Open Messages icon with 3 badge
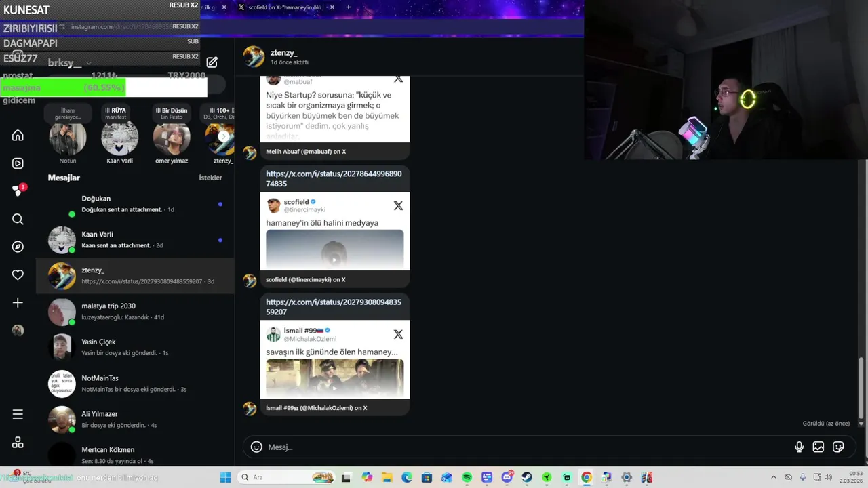The height and width of the screenshot is (488, 868). click(18, 190)
